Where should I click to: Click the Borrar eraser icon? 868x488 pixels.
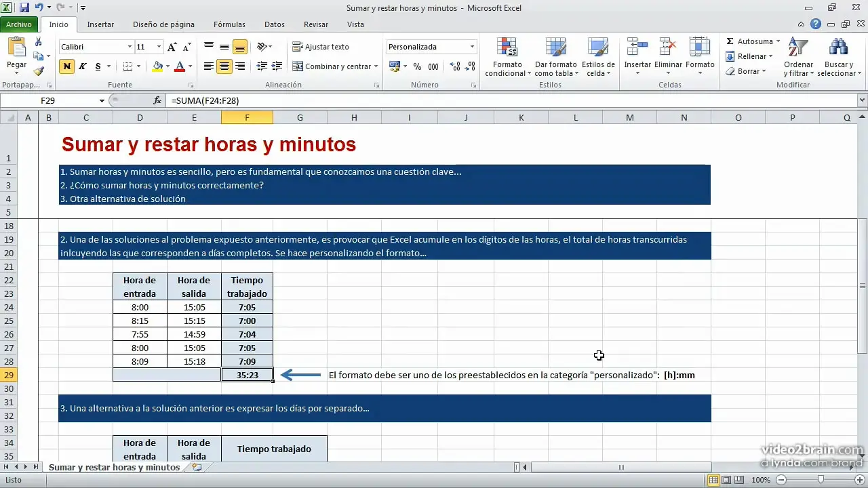730,71
